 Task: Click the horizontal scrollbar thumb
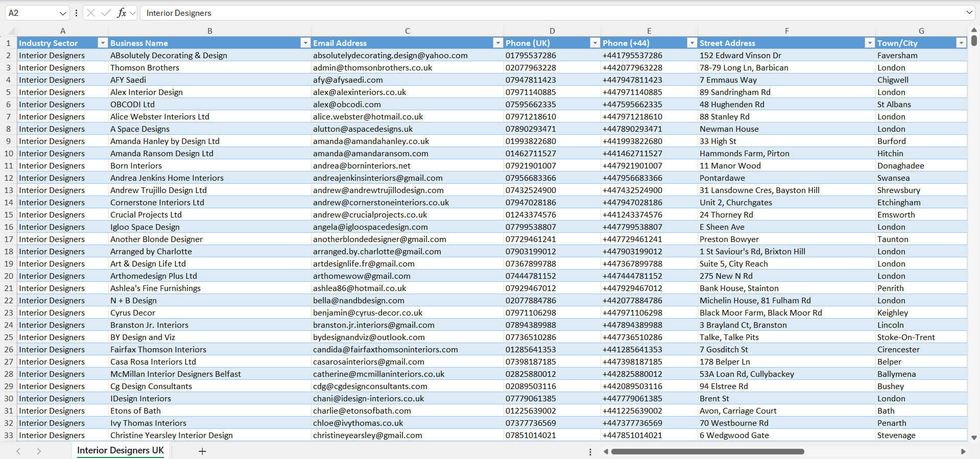point(707,451)
